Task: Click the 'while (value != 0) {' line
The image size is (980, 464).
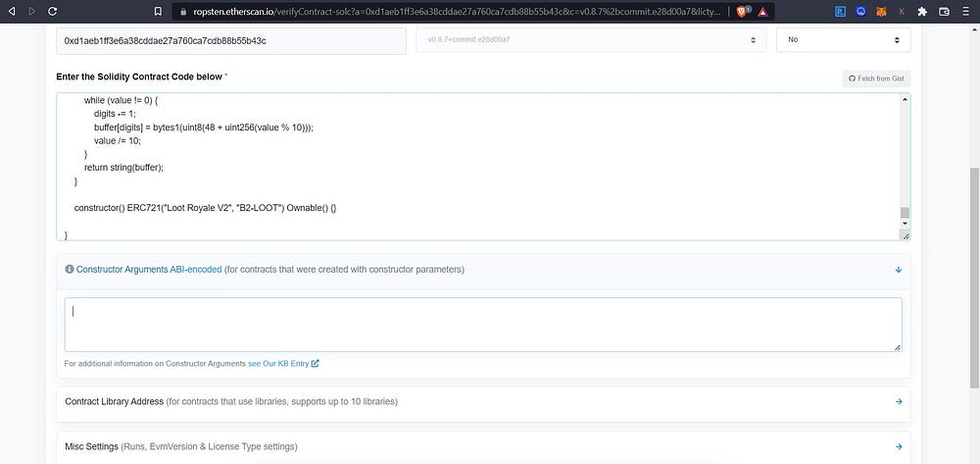Action: (120, 100)
